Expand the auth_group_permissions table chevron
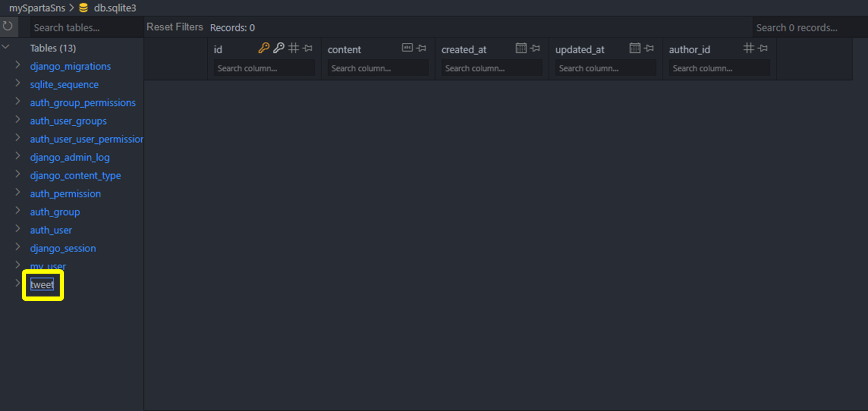Image resolution: width=868 pixels, height=411 pixels. (x=17, y=101)
